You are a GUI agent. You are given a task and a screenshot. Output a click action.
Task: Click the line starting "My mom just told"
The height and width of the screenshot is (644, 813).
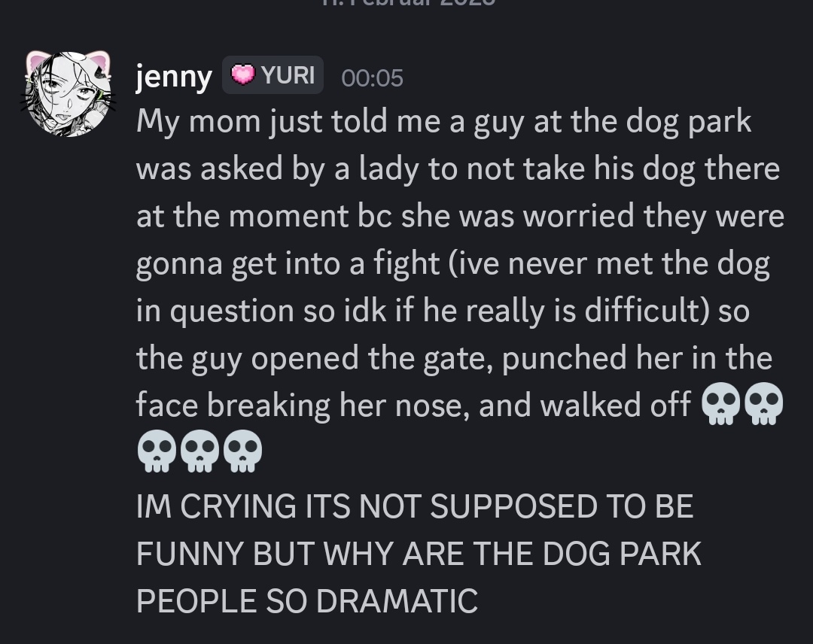(443, 122)
